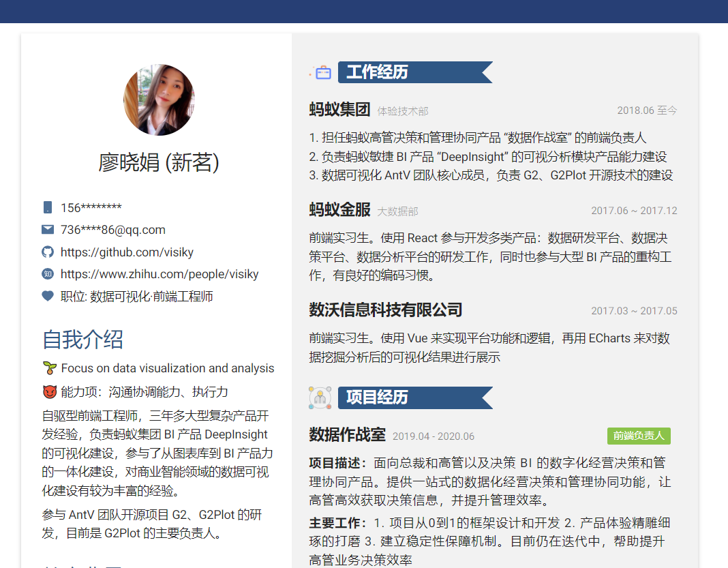Click the paragraph starting 参与 AntV 团队开源项目
The image size is (728, 568).
[x=152, y=524]
